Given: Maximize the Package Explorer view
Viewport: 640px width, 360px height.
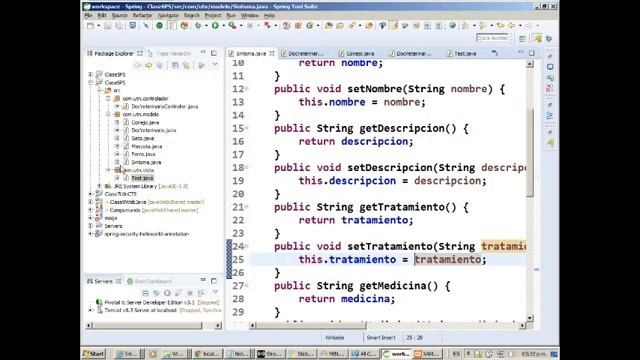Looking at the screenshot, I should [x=214, y=53].
